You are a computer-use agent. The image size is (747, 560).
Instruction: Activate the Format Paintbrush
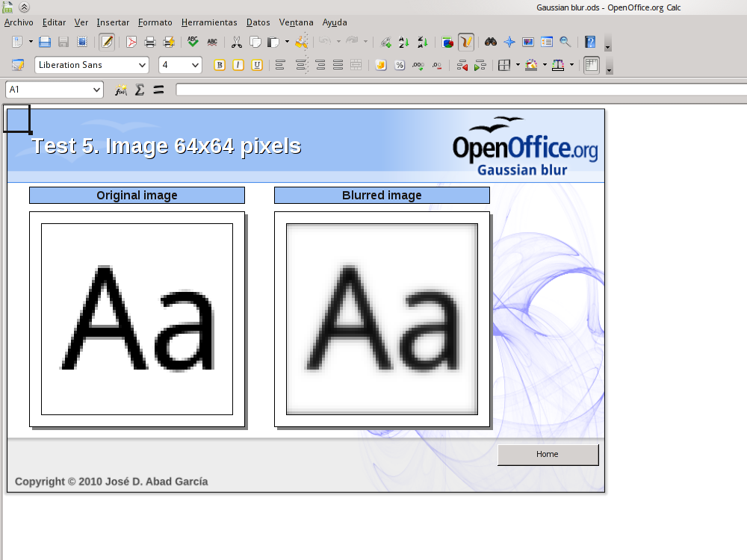(x=302, y=42)
